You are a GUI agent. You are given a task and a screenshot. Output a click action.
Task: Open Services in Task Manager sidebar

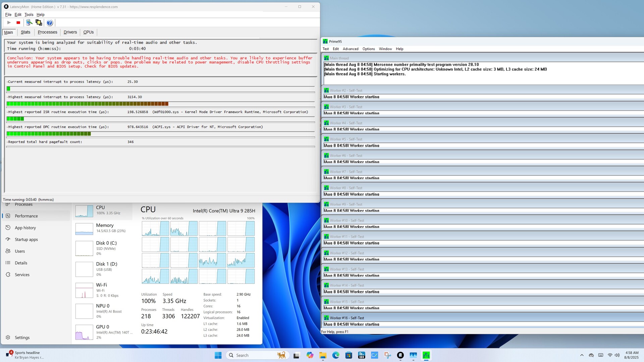click(x=36, y=275)
